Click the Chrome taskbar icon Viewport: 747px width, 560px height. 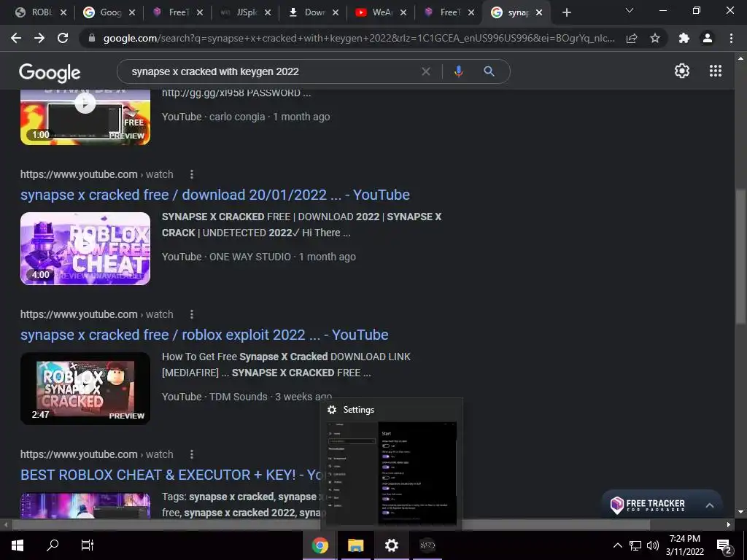(320, 545)
